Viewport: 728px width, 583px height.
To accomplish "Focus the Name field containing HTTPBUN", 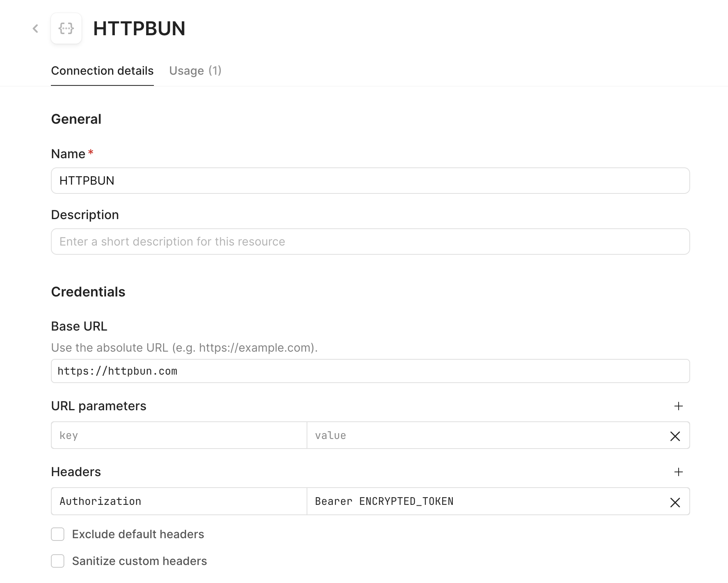I will tap(370, 181).
